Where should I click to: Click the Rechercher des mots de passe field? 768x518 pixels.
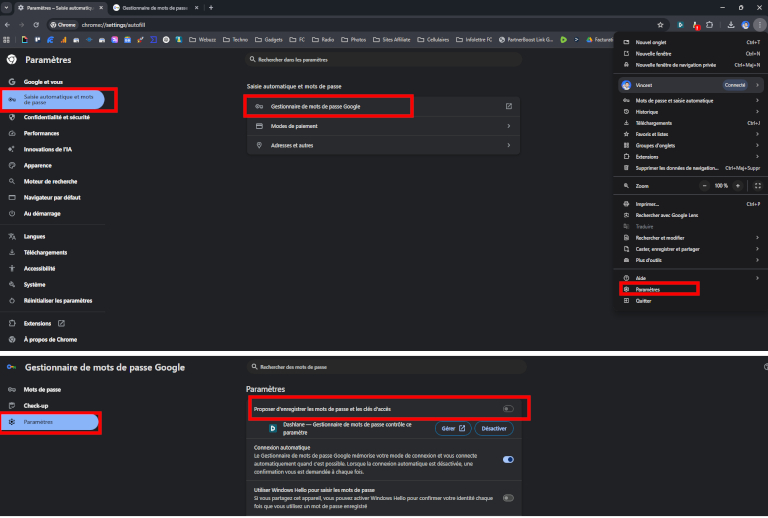(387, 367)
